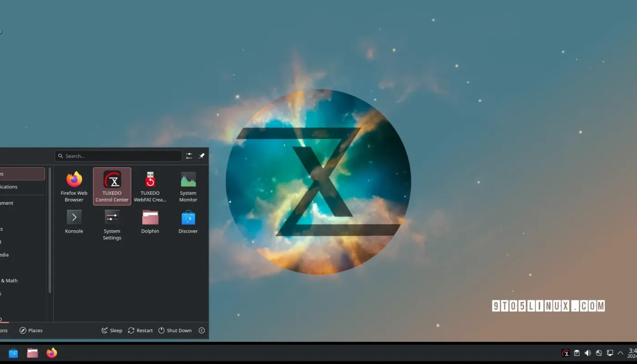The image size is (637, 364).
Task: Launch the Konsole terminal
Action: coord(74,222)
